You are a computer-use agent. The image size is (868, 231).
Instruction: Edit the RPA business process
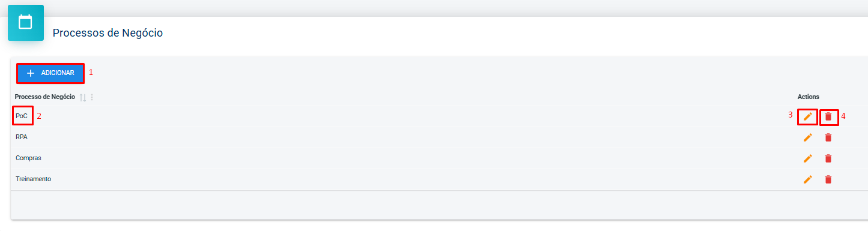tap(808, 137)
